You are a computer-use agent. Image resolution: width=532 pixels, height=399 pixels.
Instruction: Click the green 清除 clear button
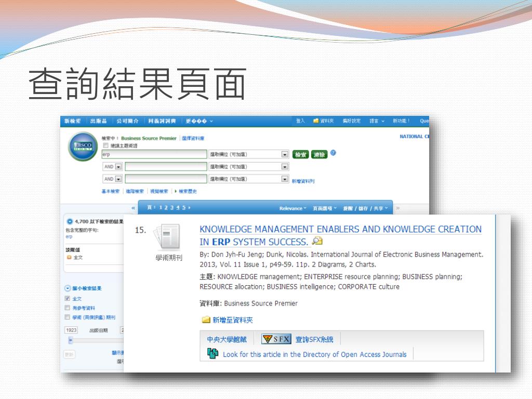(320, 155)
